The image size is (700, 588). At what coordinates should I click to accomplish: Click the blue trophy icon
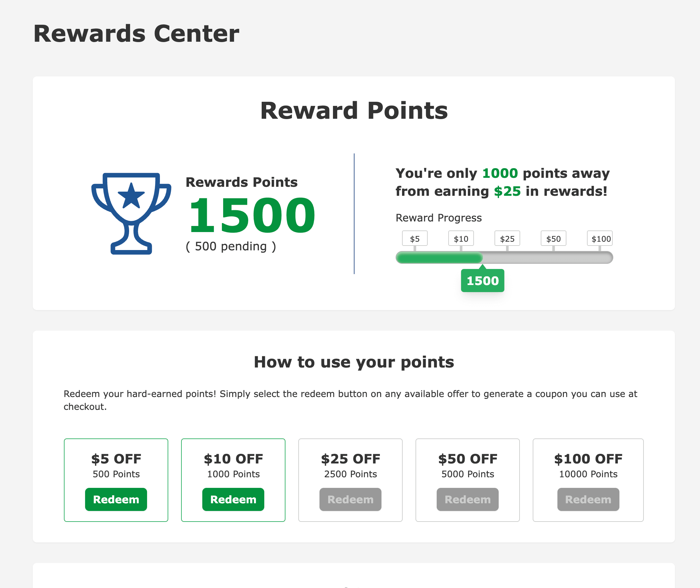[x=131, y=213]
